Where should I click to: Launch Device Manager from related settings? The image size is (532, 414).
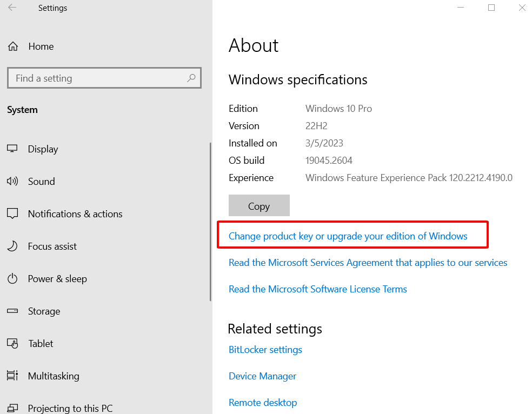[262, 376]
